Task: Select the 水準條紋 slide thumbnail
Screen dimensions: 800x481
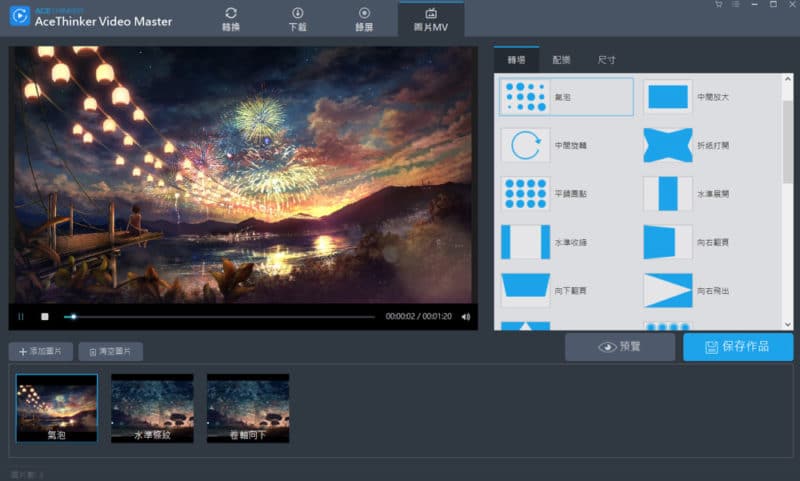Action: [x=152, y=408]
